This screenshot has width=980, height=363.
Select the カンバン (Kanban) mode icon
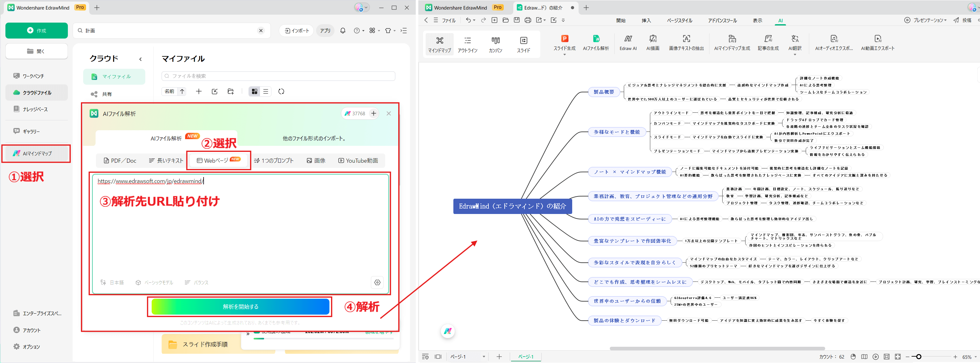pyautogui.click(x=495, y=43)
